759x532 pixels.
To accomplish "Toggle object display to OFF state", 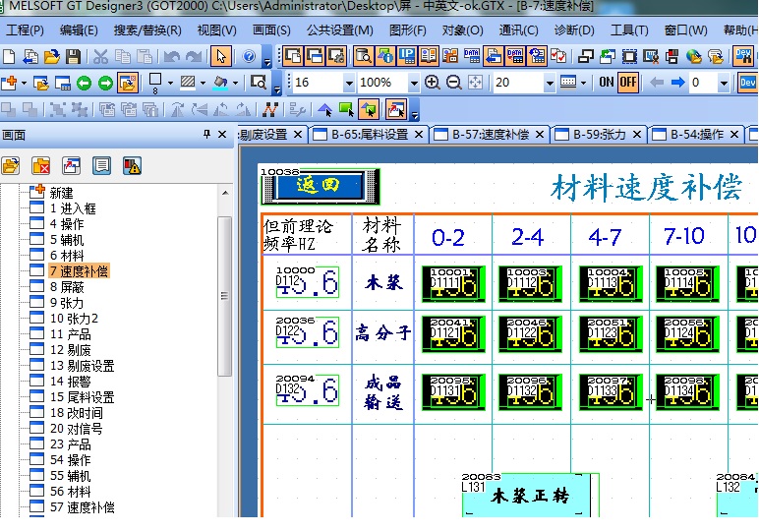I will pyautogui.click(x=627, y=83).
